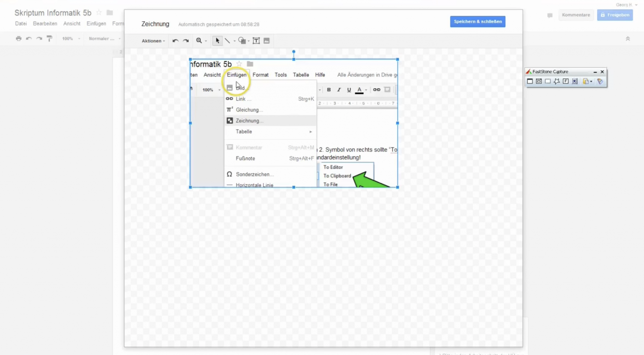Image resolution: width=644 pixels, height=355 pixels.
Task: Click Speichern & schließen button
Action: pyautogui.click(x=477, y=21)
